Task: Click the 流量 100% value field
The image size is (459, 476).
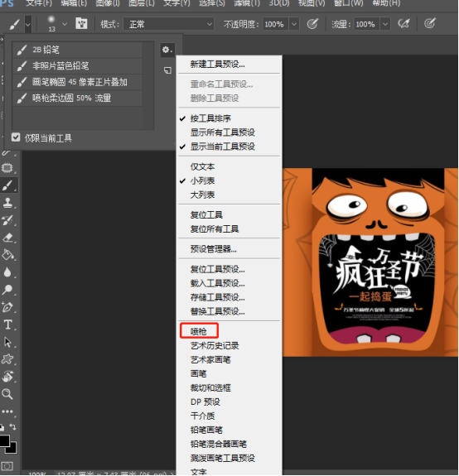Action: [366, 24]
